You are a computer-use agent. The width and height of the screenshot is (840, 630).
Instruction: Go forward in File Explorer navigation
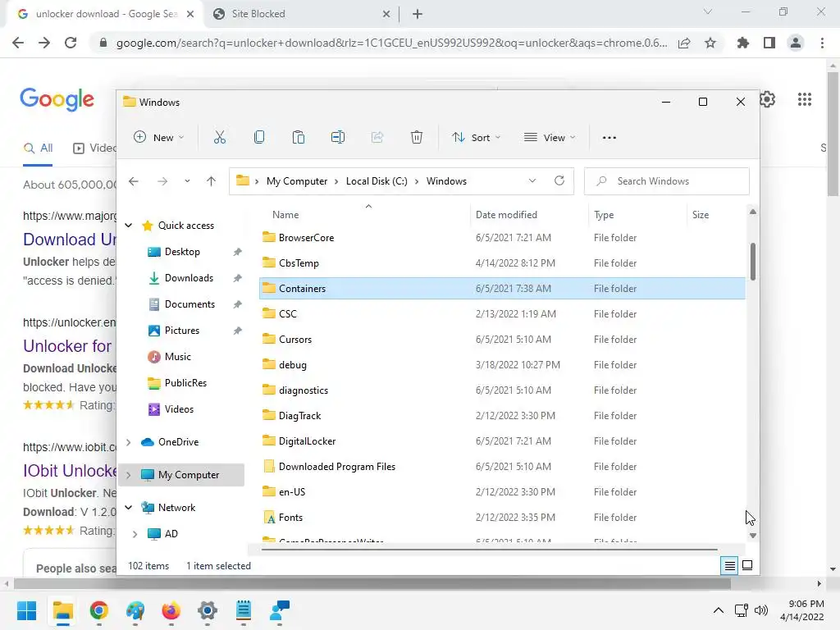coord(162,181)
